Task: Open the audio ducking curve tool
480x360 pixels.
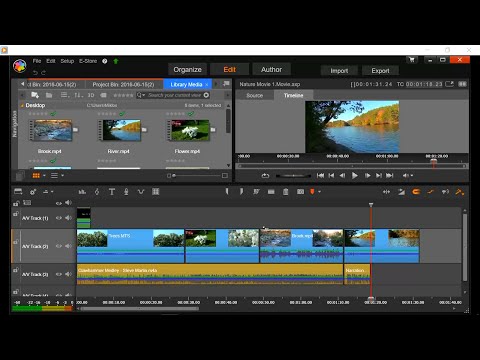Action: 141,192
